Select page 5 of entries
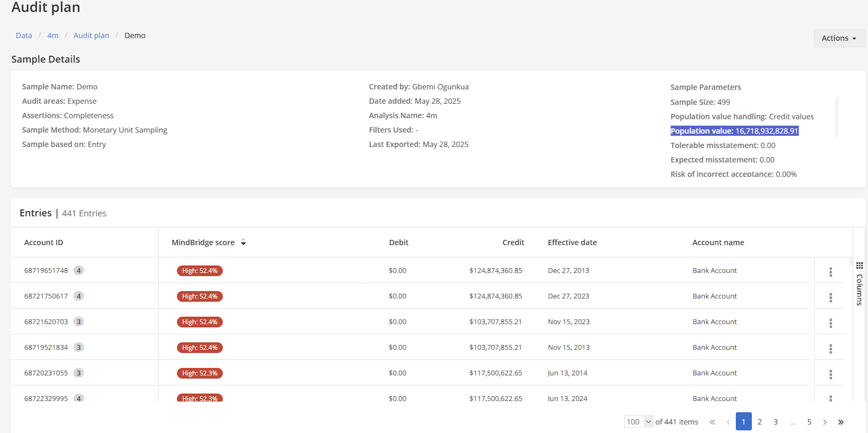Screen dimensions: 868x433 coord(809,422)
